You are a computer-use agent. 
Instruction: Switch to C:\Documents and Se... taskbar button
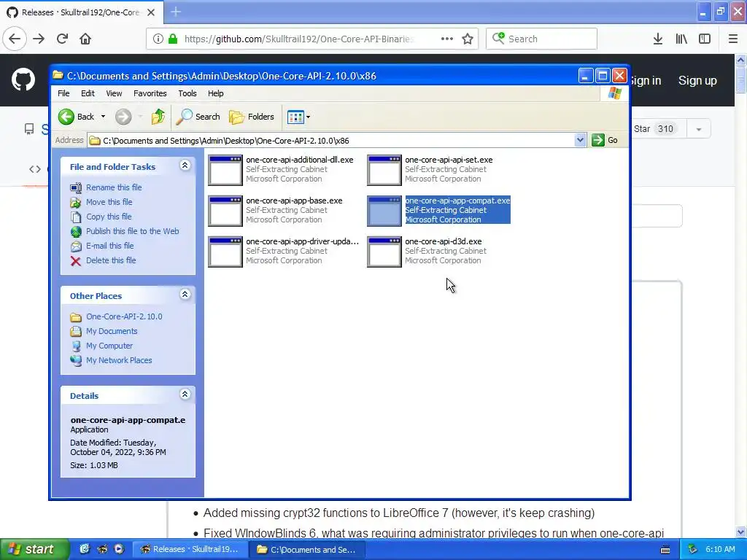307,549
